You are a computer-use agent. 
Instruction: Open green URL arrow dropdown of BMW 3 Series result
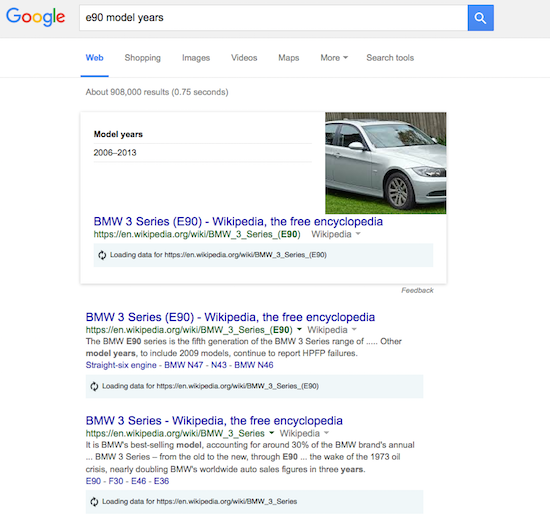tap(271, 433)
